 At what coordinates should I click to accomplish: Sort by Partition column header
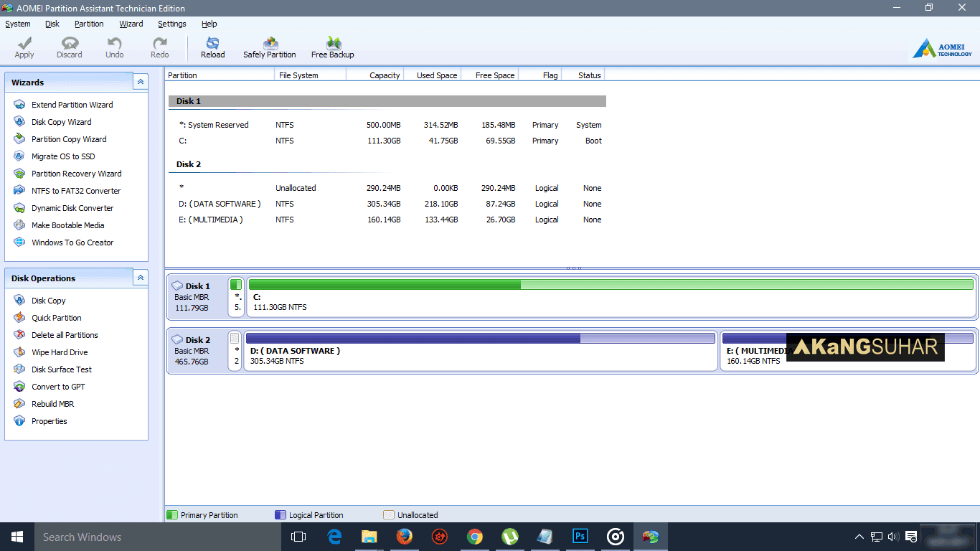tap(220, 75)
